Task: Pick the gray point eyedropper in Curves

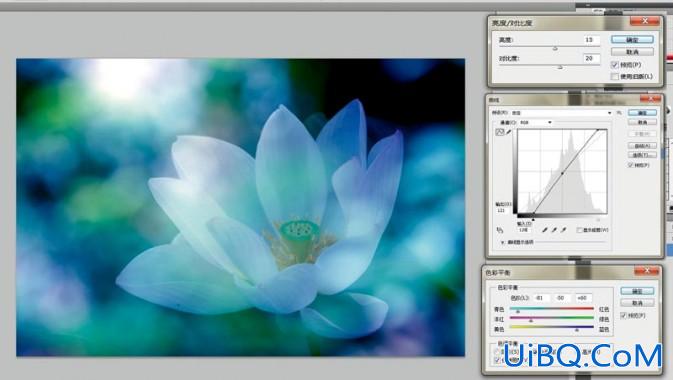Action: (554, 230)
